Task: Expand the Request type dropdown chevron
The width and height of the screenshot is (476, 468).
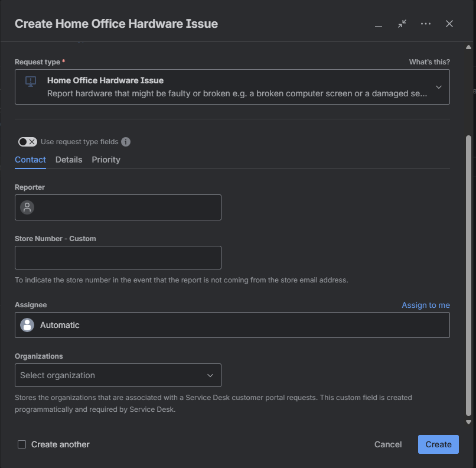Action: pyautogui.click(x=438, y=87)
